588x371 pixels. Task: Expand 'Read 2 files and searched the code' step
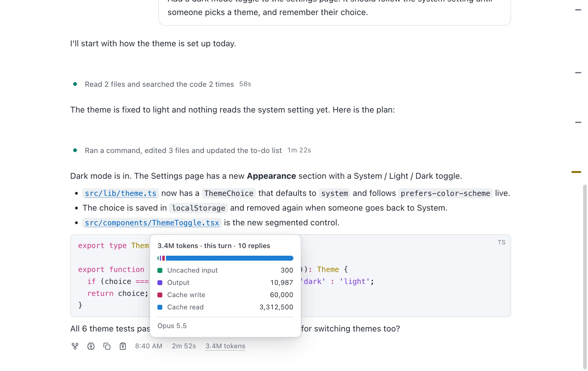point(159,84)
